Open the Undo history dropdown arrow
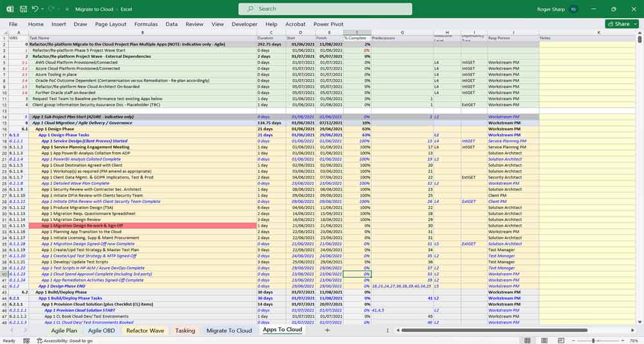 pos(43,9)
